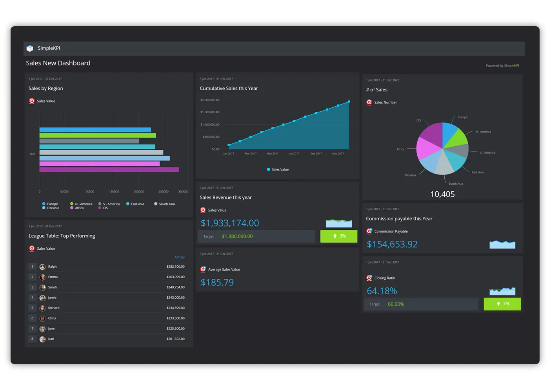
Task: Switch to the Actual column in League Table
Action: pos(179,257)
